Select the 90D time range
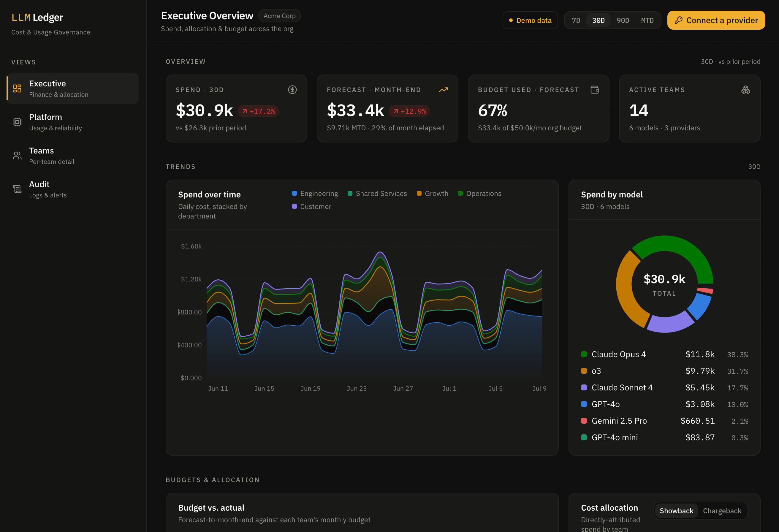779x532 pixels. pos(623,20)
